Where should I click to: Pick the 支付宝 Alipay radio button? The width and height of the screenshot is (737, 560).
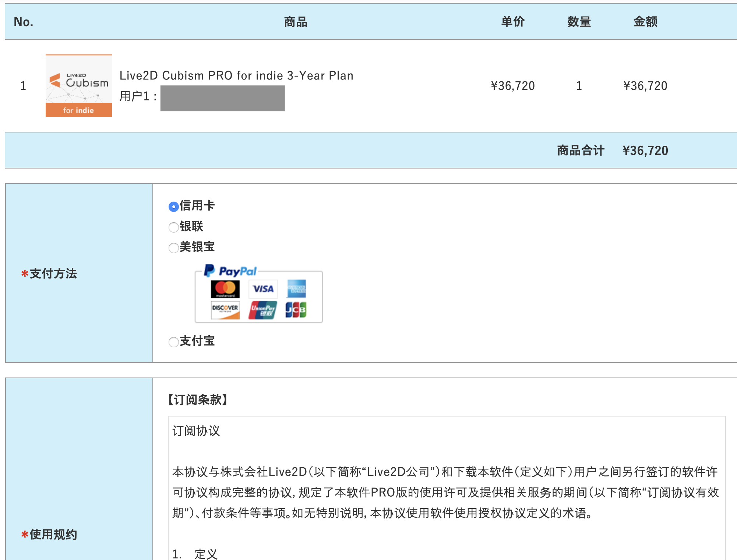coord(174,342)
